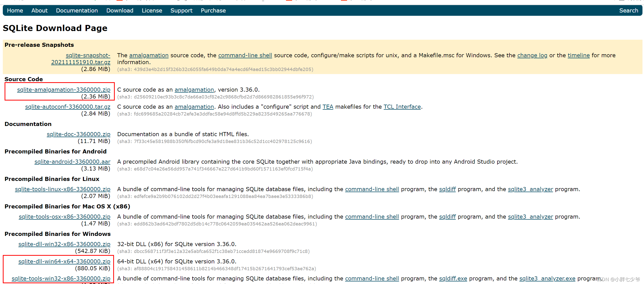The image size is (644, 284).
Task: Open the License page
Action: (x=152, y=10)
